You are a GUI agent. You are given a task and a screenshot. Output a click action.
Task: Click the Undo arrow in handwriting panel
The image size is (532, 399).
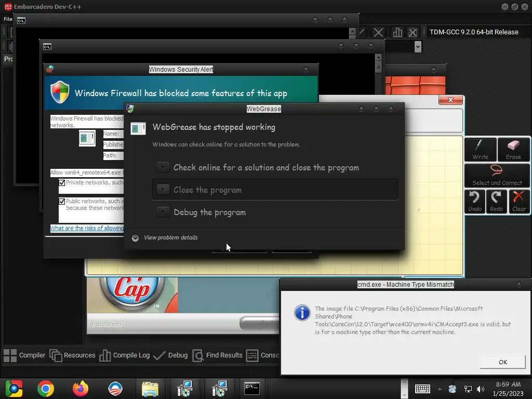click(x=474, y=201)
